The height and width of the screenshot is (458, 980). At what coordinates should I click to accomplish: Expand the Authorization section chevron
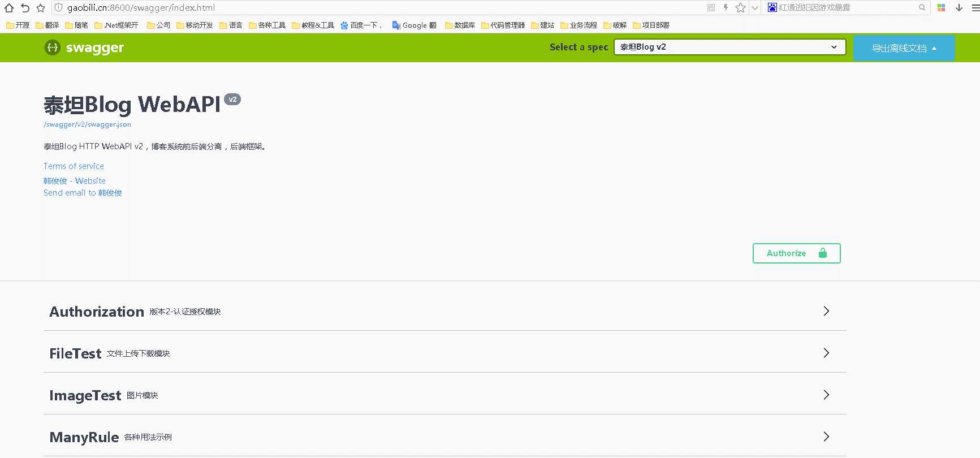pyautogui.click(x=826, y=311)
